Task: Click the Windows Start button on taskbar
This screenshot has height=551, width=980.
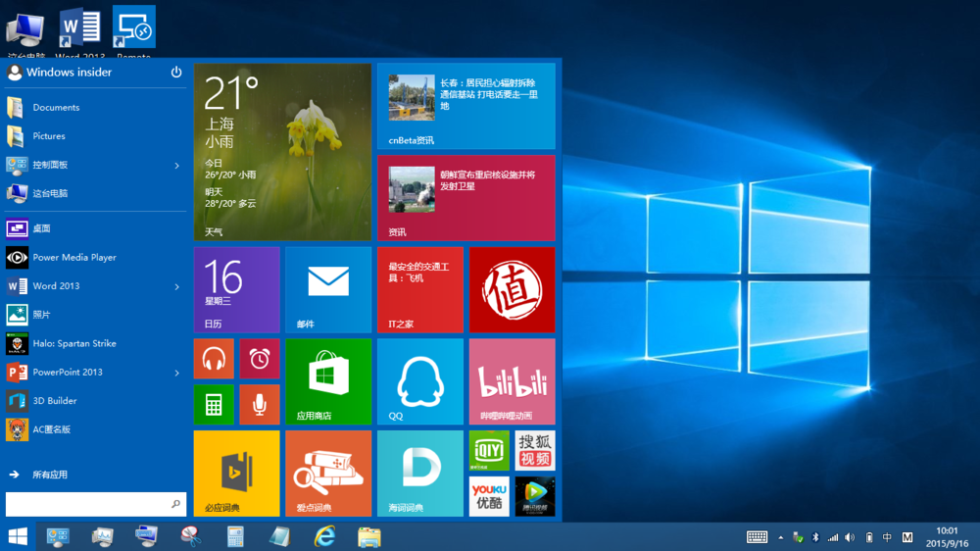Action: (x=18, y=536)
